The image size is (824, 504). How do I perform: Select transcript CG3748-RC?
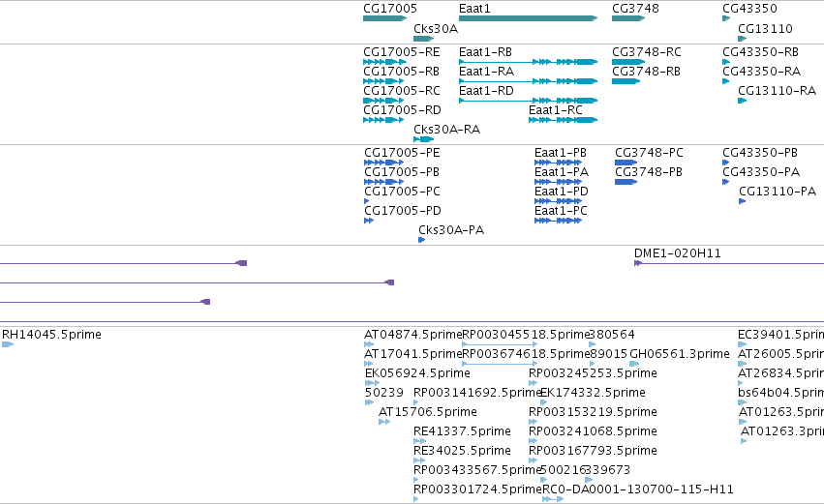pos(647,52)
